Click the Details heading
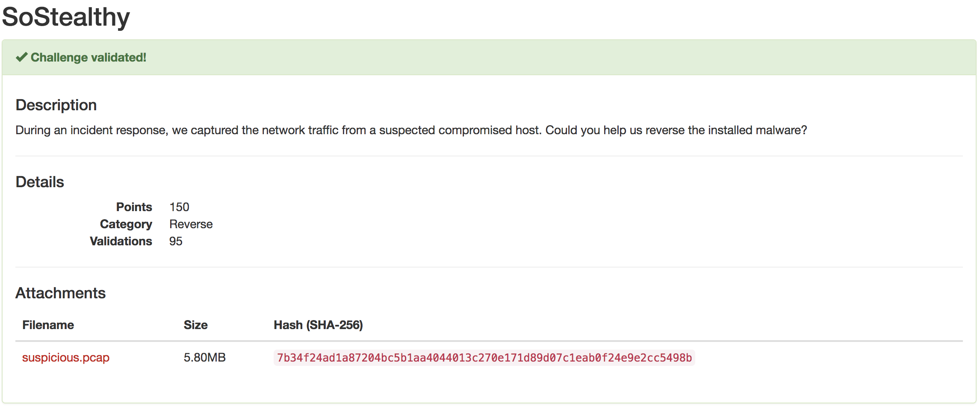The width and height of the screenshot is (980, 406). (x=40, y=182)
